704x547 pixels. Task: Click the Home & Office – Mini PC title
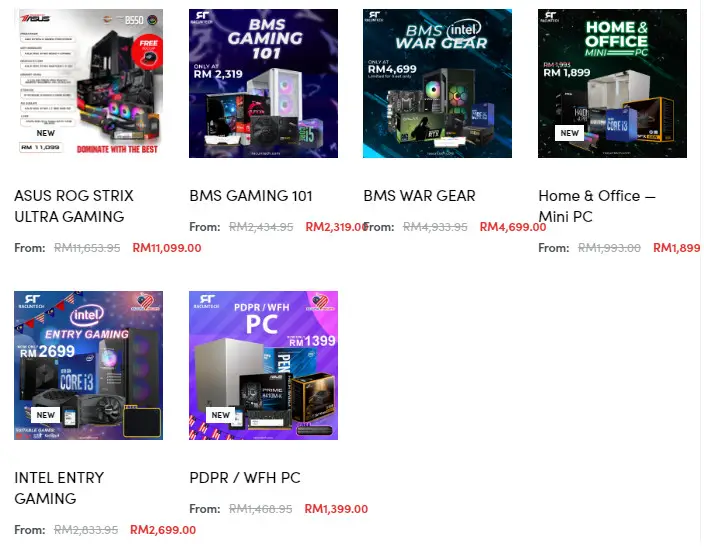click(x=597, y=206)
